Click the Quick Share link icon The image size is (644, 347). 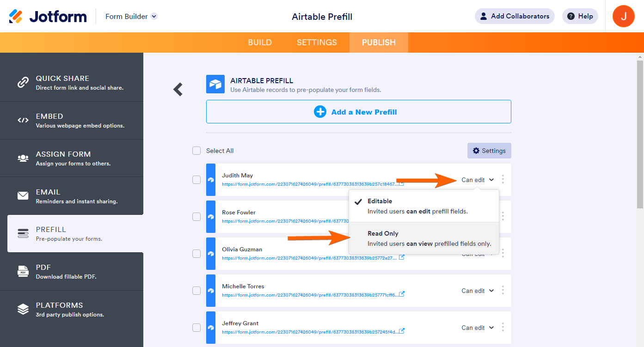[23, 83]
